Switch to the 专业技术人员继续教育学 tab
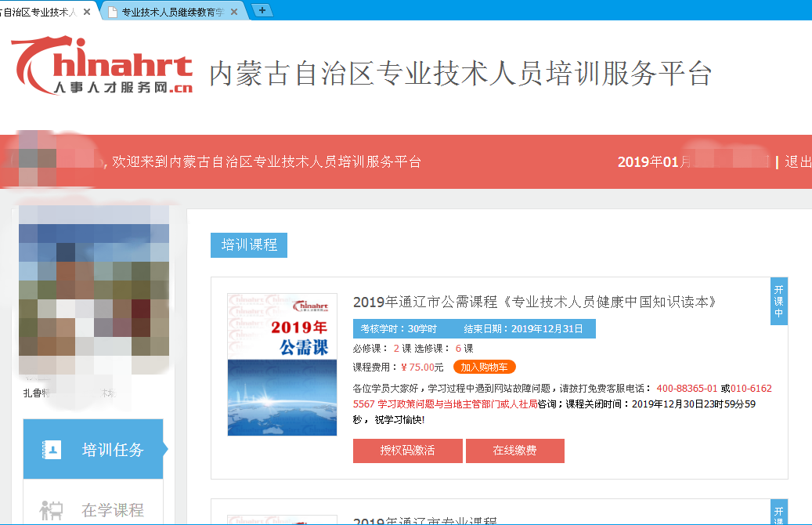 click(x=172, y=12)
